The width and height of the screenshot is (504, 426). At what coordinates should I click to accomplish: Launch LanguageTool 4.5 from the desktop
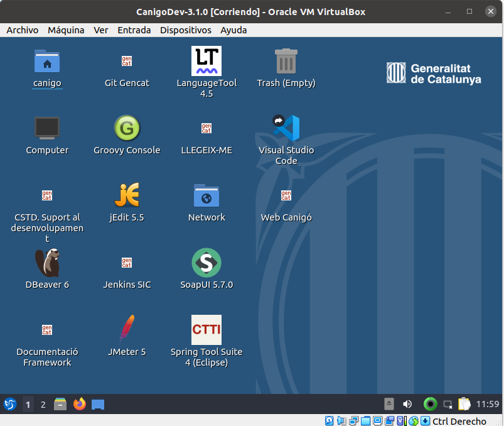coord(206,61)
